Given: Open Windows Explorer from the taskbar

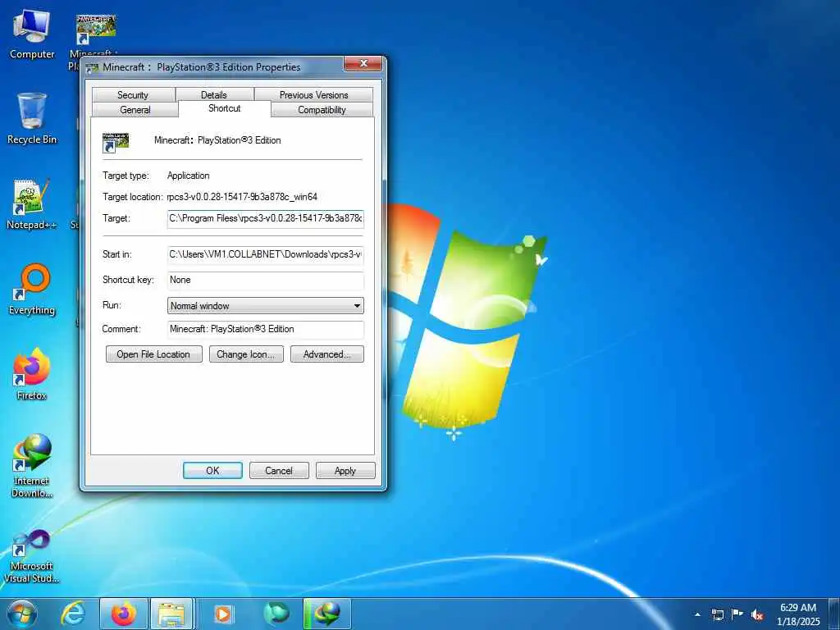Looking at the screenshot, I should click(x=171, y=614).
